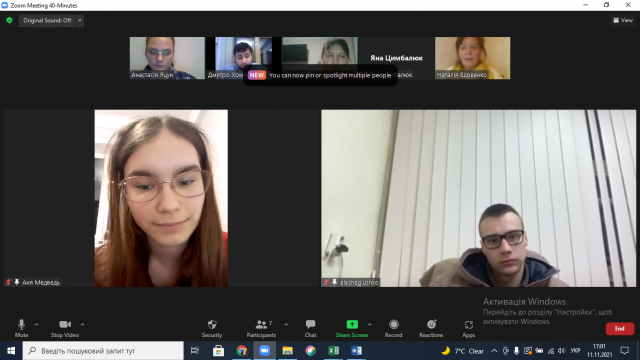Viewport: 640px width, 360px height.
Task: Open the View layout menu
Action: [623, 20]
